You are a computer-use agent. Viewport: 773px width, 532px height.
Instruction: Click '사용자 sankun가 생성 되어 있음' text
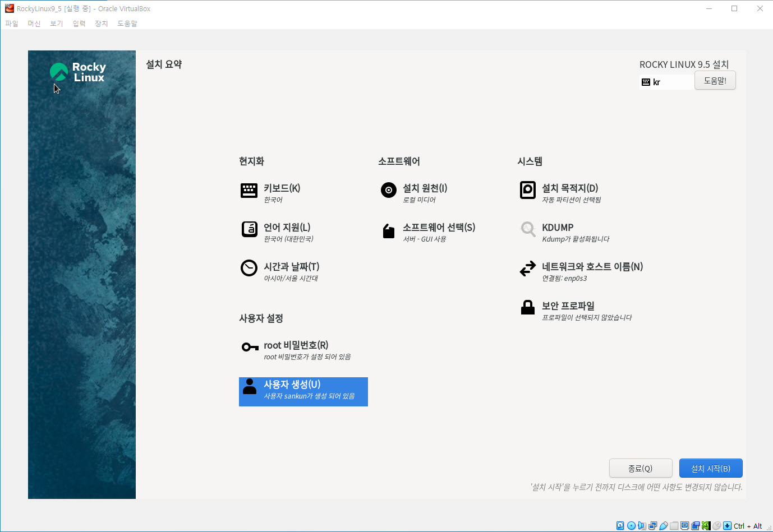(310, 396)
